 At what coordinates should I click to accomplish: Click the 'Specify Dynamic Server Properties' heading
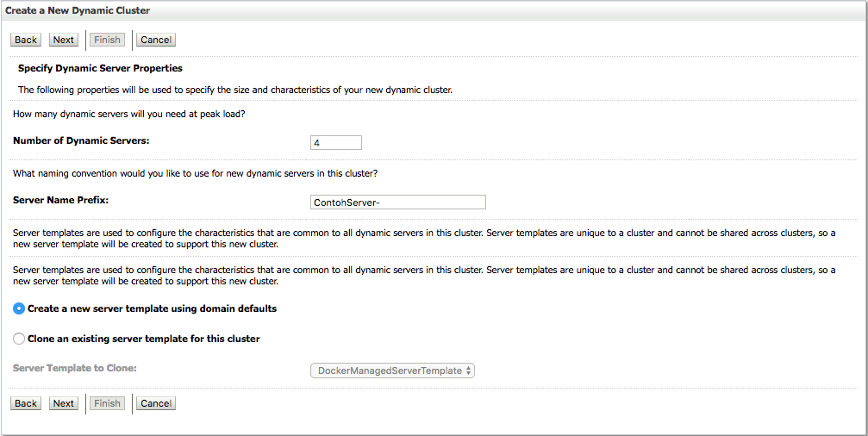coord(100,69)
